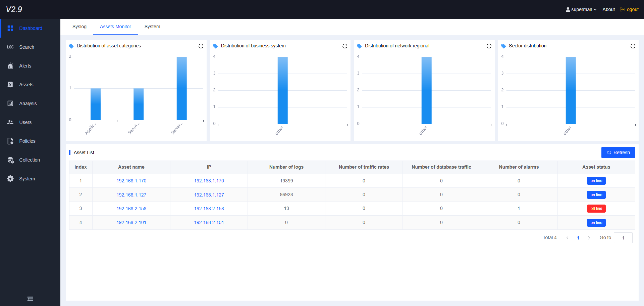Refresh the asset categories distribution chart
This screenshot has width=644, height=306.
201,46
